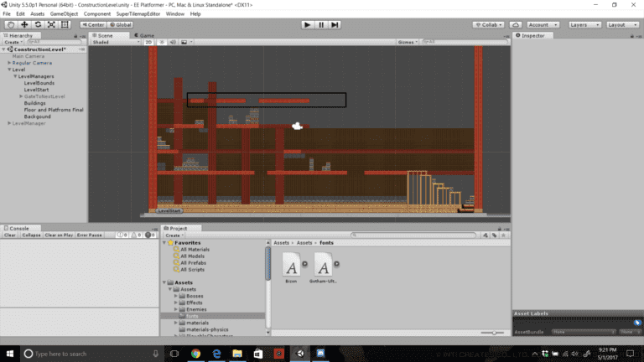Open the Gizmos dropdown

[x=408, y=42]
